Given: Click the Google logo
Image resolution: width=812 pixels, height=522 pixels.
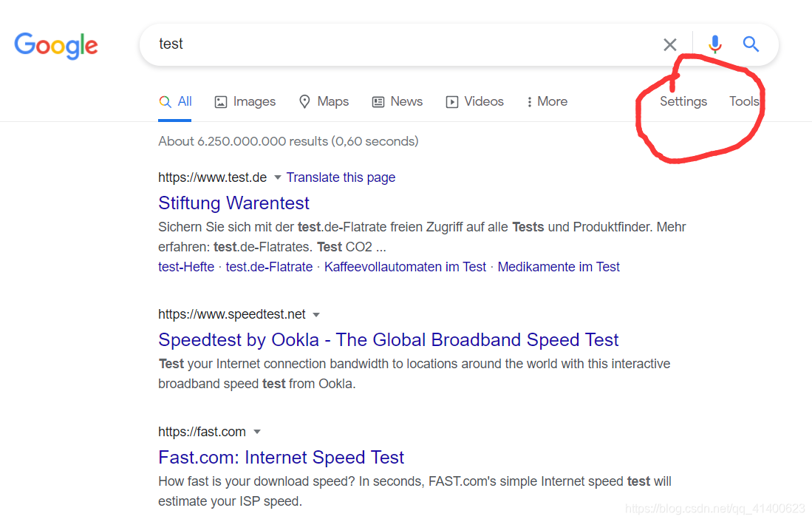Looking at the screenshot, I should click(56, 46).
